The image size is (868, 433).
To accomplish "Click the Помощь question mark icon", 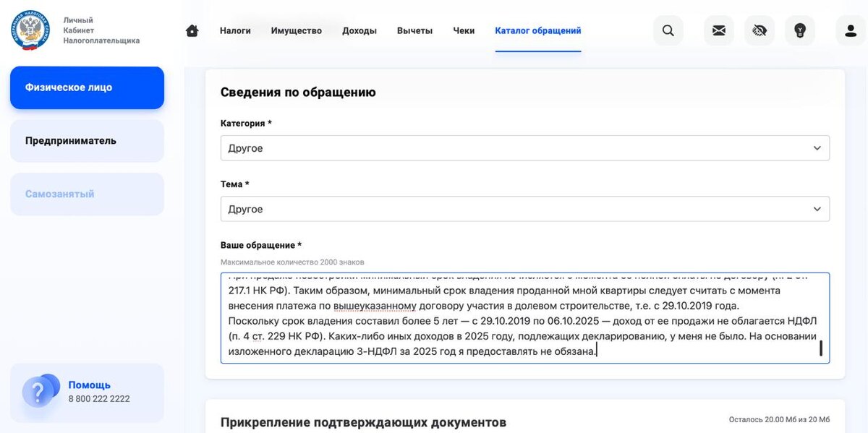I will (40, 389).
